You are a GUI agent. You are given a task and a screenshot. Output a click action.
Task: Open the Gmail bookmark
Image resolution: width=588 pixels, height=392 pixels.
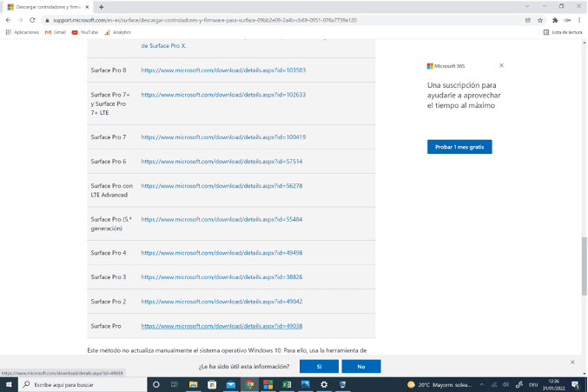click(56, 32)
